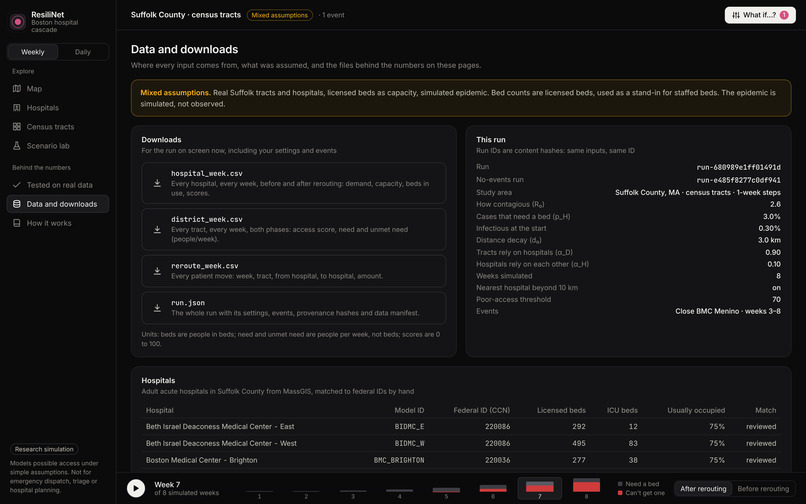806x504 pixels.
Task: Click the Census tracts grid icon
Action: 17,127
